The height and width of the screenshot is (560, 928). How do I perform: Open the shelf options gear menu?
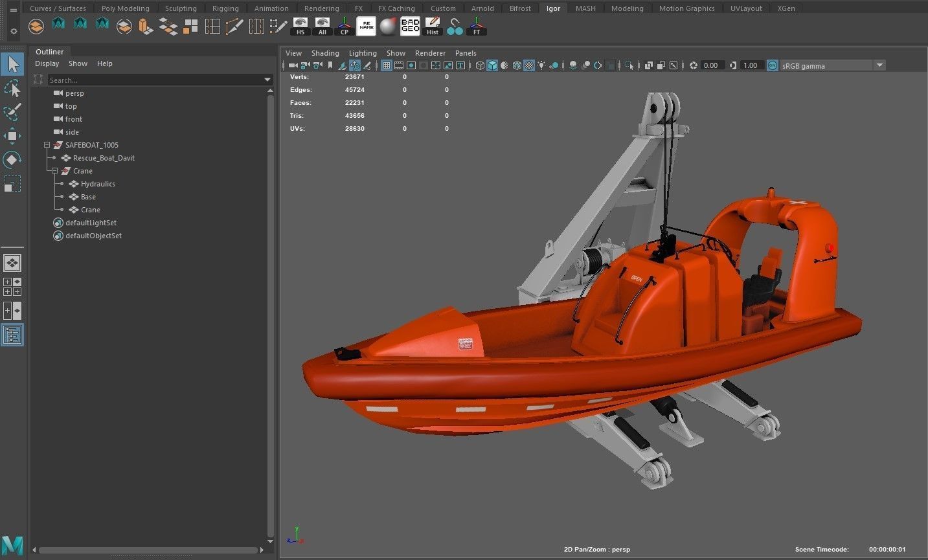click(x=14, y=31)
